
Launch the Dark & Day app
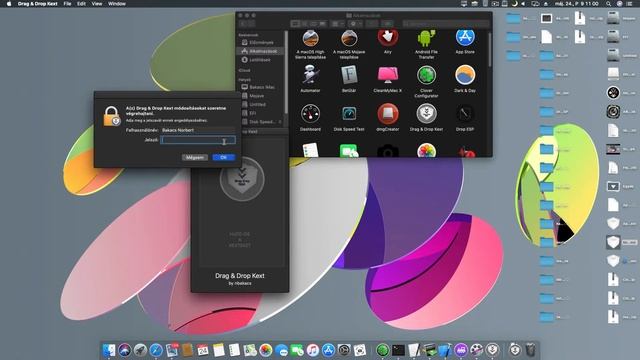465,75
